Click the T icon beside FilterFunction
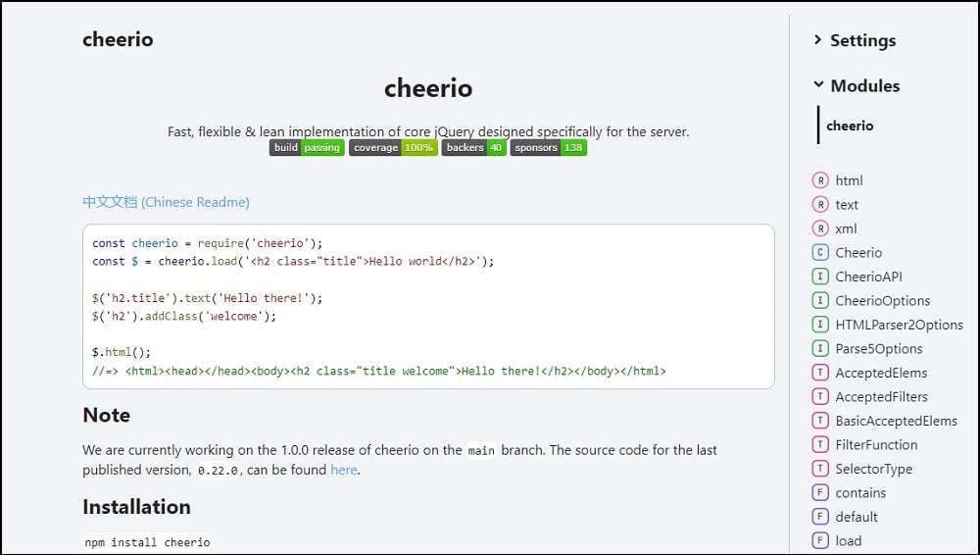980x555 pixels. click(x=819, y=445)
